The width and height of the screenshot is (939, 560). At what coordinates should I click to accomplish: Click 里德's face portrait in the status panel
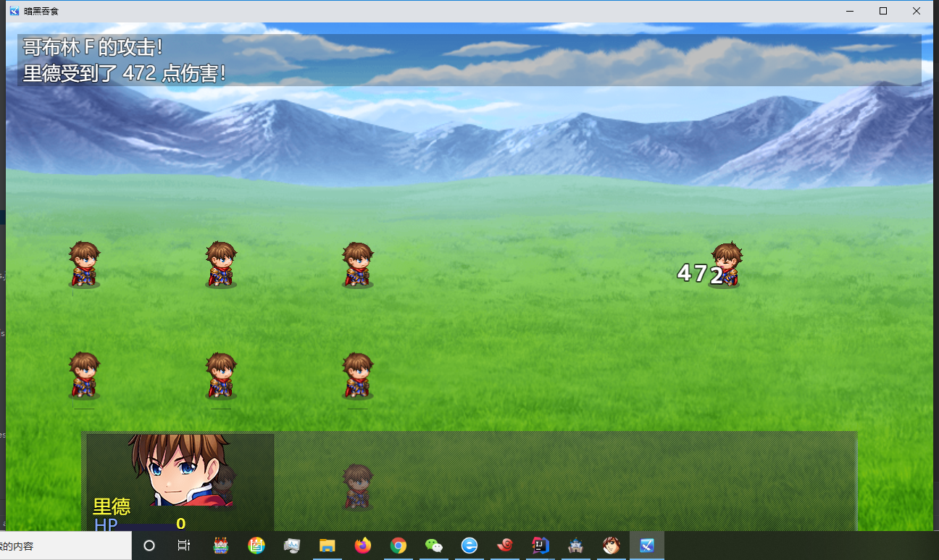[181, 469]
